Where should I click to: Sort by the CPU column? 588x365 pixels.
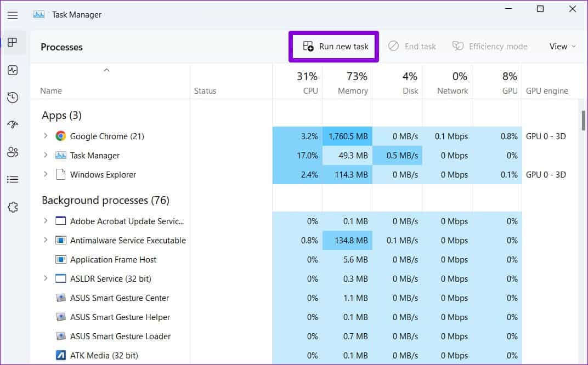pos(297,82)
